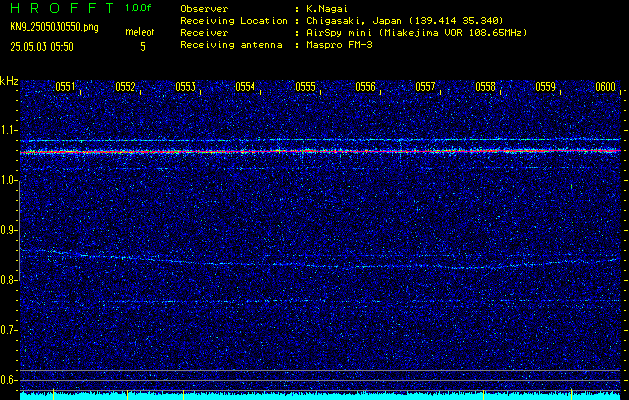Click the meteor count label
The width and height of the screenshot is (629, 400).
tap(140, 32)
